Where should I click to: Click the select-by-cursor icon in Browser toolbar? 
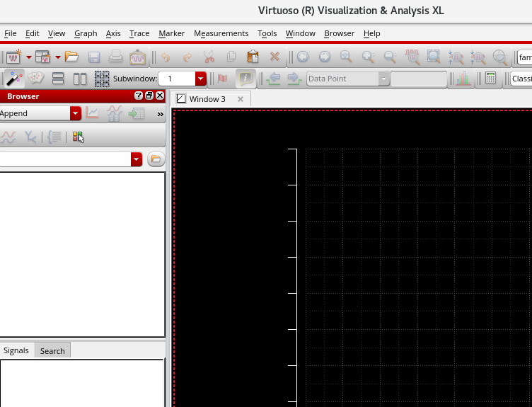coord(78,137)
